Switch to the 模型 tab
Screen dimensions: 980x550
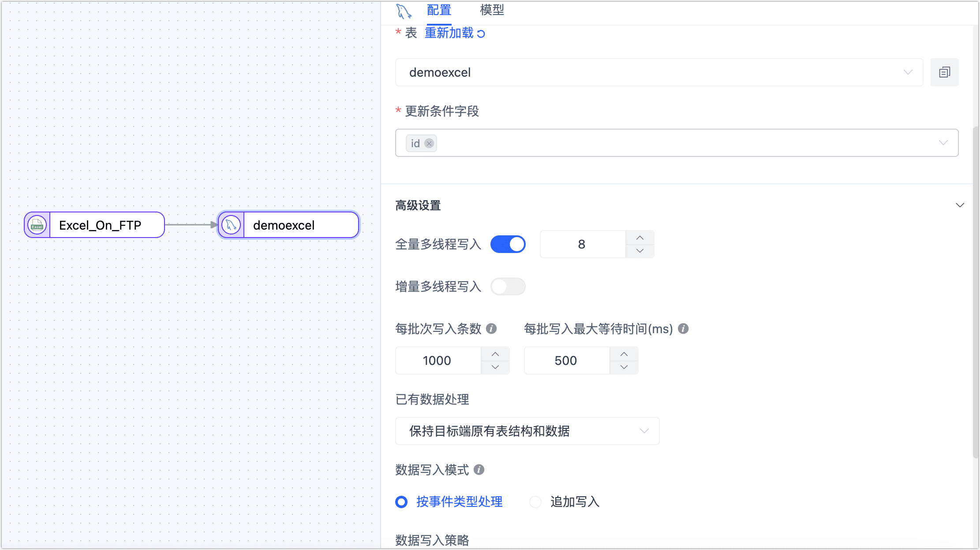coord(491,10)
